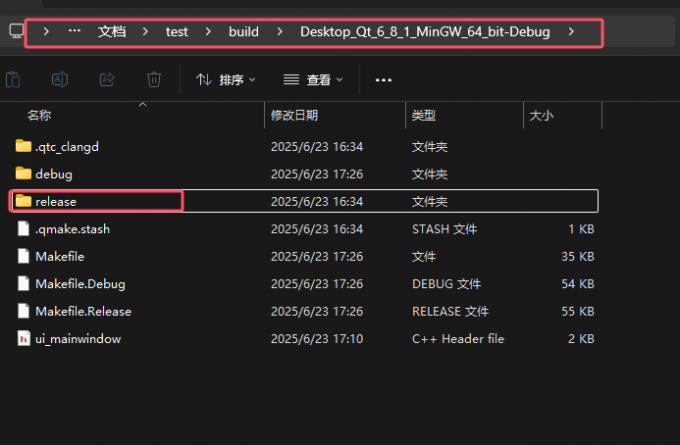Click the Makefile file name
The image size is (680, 445).
pos(60,256)
